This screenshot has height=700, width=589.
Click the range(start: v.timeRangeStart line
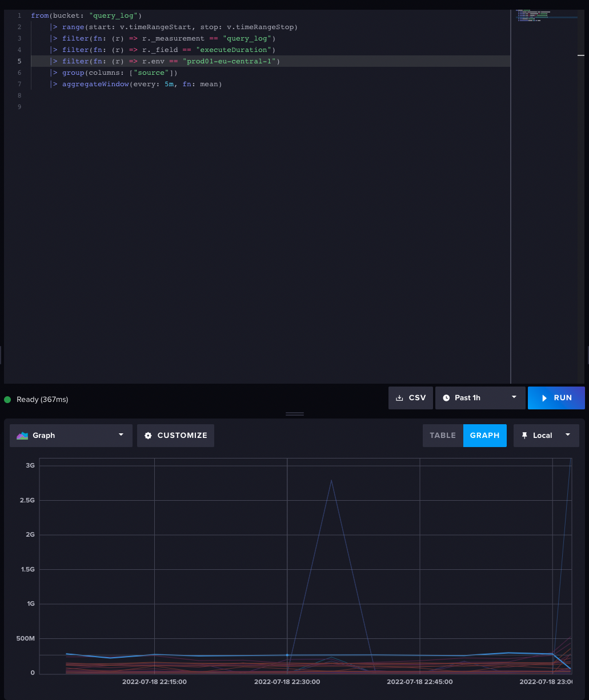pyautogui.click(x=174, y=27)
